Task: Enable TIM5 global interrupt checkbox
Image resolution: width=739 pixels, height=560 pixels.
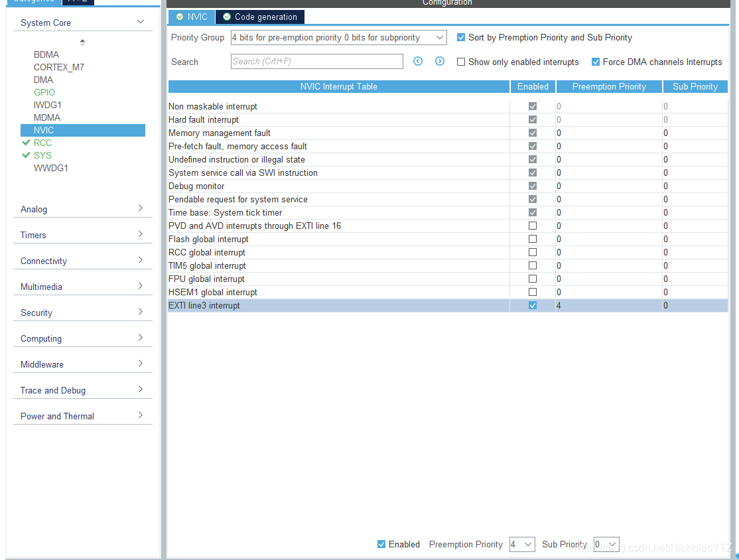Action: click(533, 265)
